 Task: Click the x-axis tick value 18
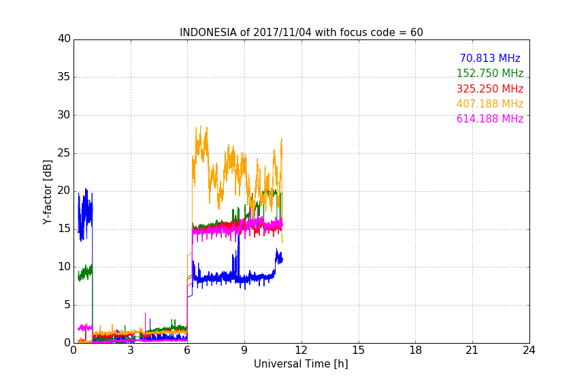click(x=416, y=350)
